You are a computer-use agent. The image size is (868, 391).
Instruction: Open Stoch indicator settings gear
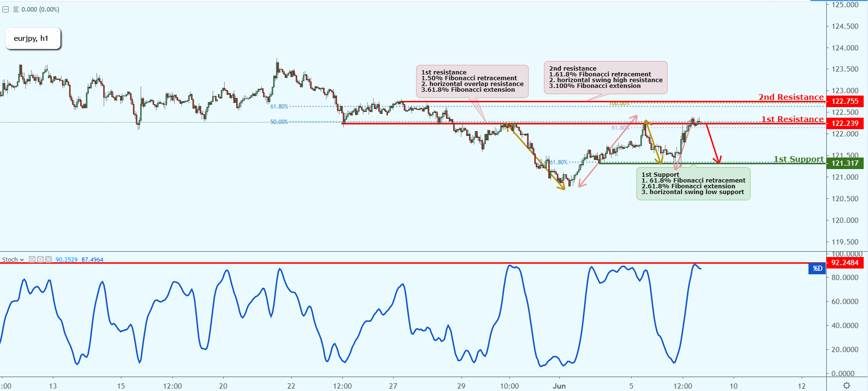pos(40,259)
